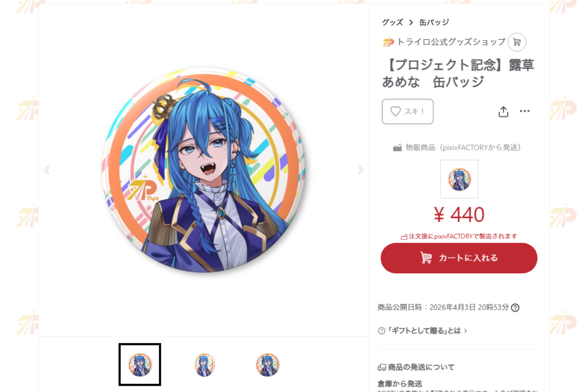Click the product title 露草あめな 缶バッジ
Image resolution: width=588 pixels, height=392 pixels.
click(x=458, y=73)
